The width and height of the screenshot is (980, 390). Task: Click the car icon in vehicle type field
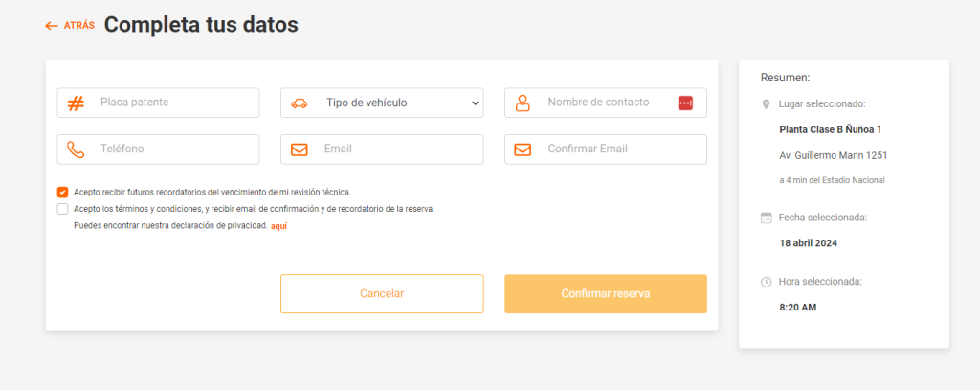click(300, 103)
